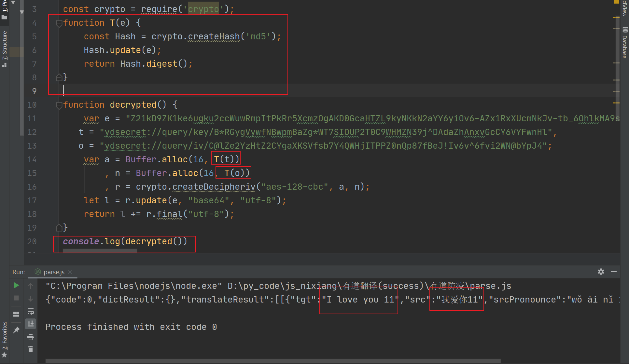629x364 pixels.
Task: Collapse function T fold marker on line 4
Action: tap(59, 23)
